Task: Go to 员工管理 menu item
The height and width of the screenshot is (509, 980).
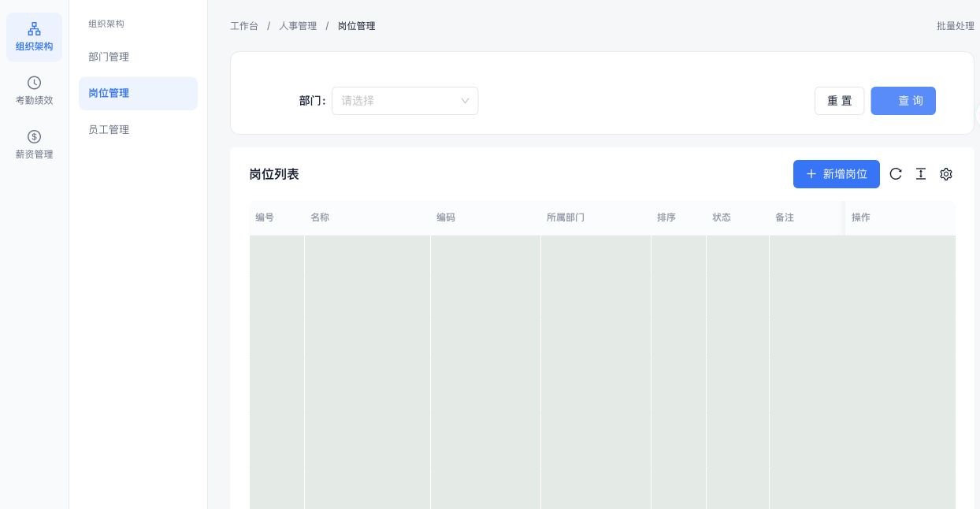Action: tap(138, 129)
